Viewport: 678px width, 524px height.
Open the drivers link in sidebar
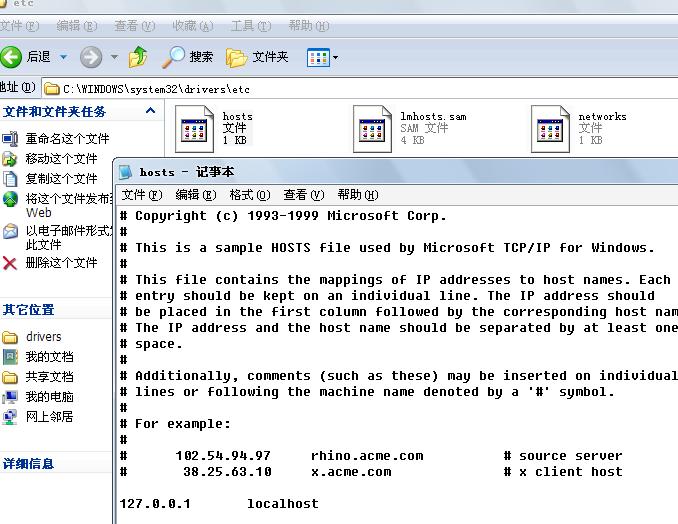44,336
